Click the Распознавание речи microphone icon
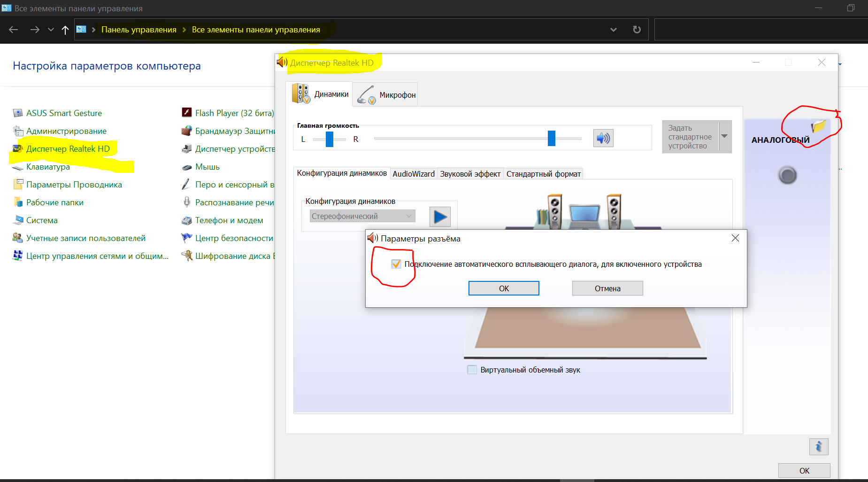This screenshot has width=868, height=482. tap(187, 202)
